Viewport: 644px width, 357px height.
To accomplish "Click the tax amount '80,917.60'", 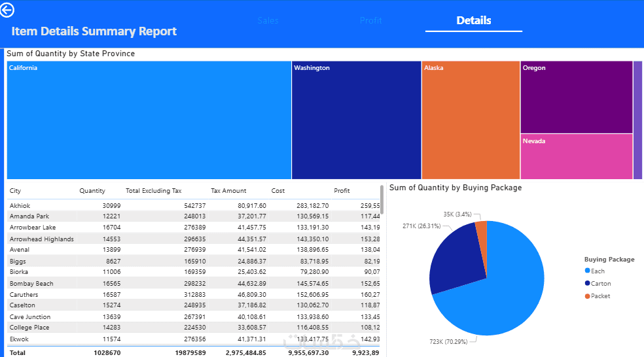I will click(x=251, y=205).
